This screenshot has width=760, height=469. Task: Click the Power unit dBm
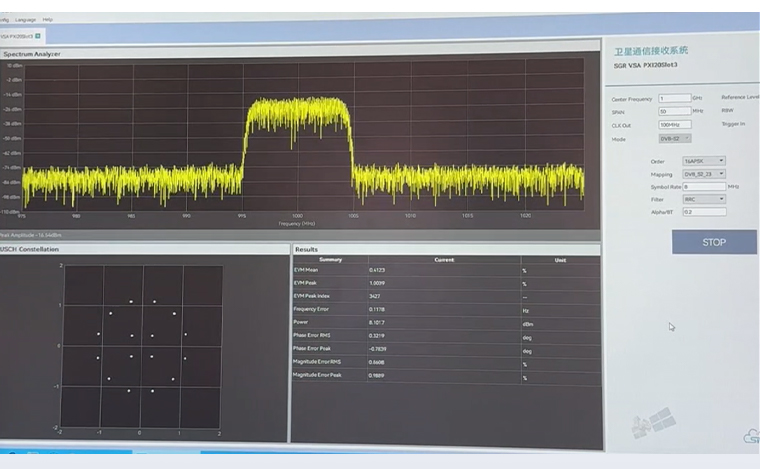(528, 324)
